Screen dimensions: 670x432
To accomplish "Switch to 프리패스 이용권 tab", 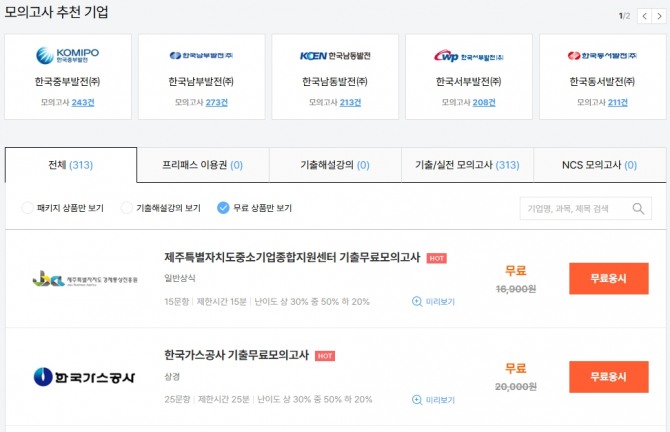I will pyautogui.click(x=203, y=165).
